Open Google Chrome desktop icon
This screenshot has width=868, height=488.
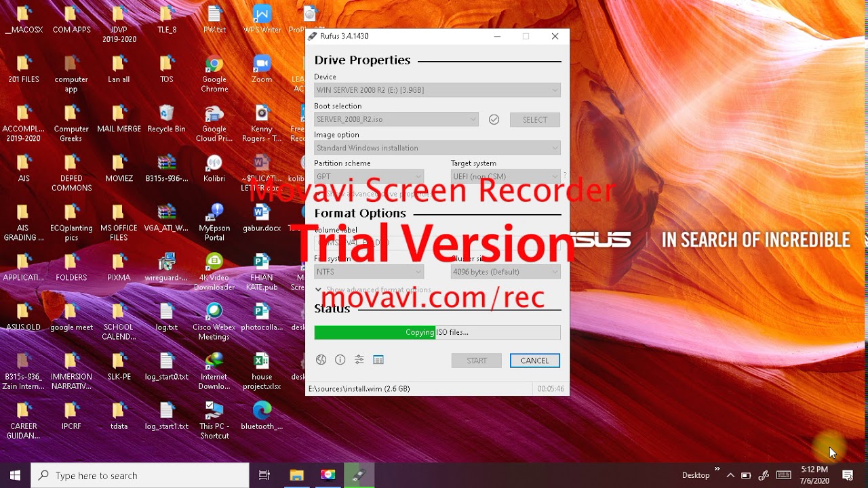[x=214, y=75]
